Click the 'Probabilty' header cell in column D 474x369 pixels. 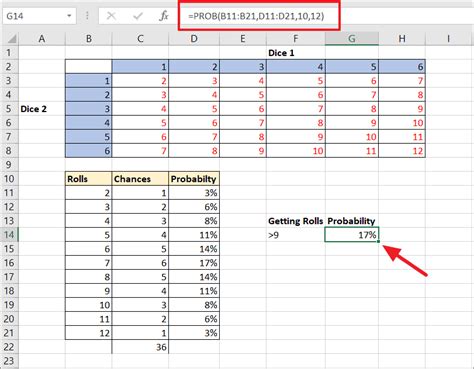[194, 179]
